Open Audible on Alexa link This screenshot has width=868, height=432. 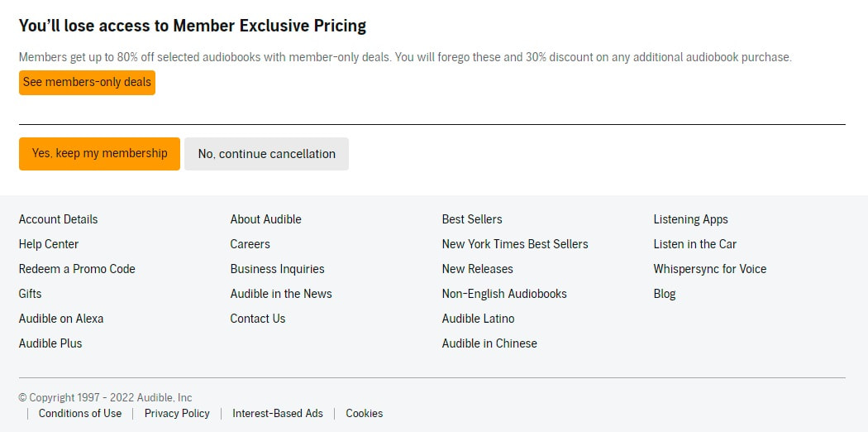[x=61, y=319]
